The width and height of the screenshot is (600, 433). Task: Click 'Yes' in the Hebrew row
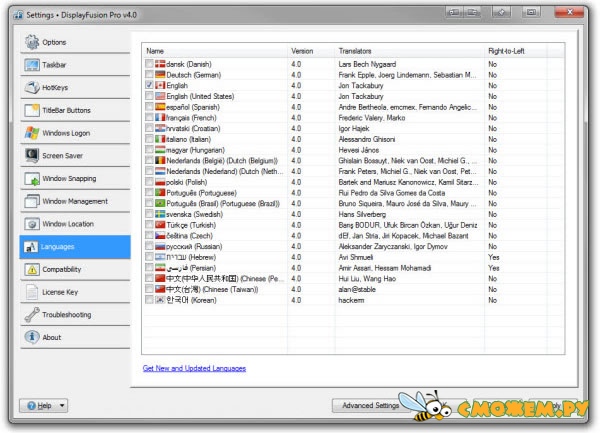coord(494,257)
